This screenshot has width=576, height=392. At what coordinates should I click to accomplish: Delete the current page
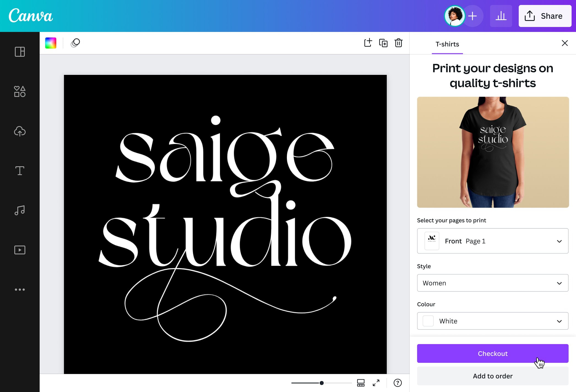(x=399, y=43)
